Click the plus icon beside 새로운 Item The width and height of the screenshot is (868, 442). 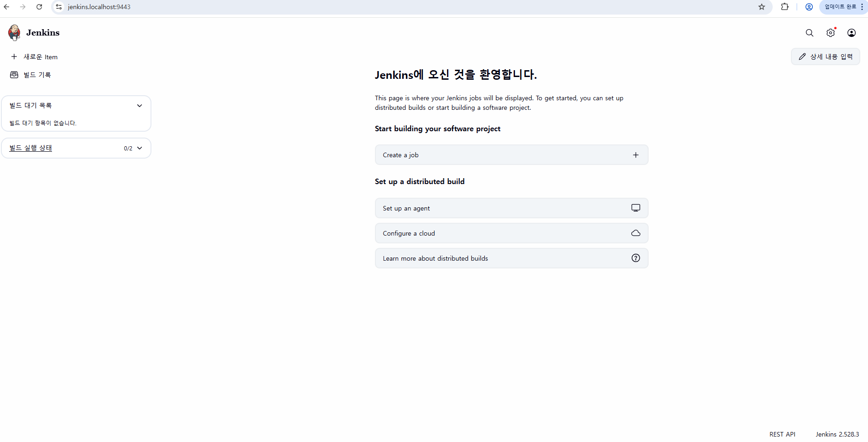14,57
